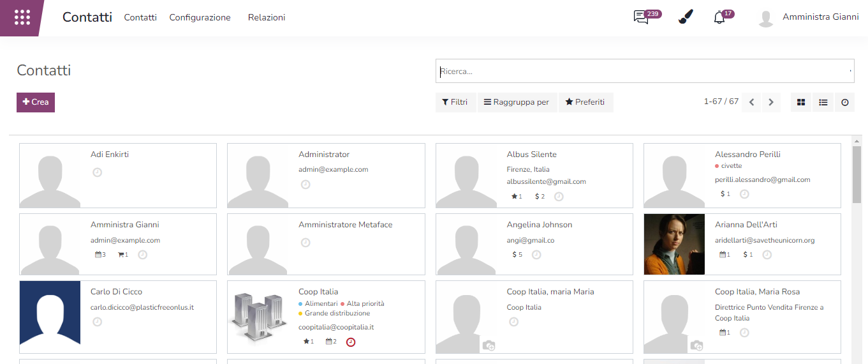
Task: Click the paintbrush customization icon
Action: pyautogui.click(x=685, y=17)
